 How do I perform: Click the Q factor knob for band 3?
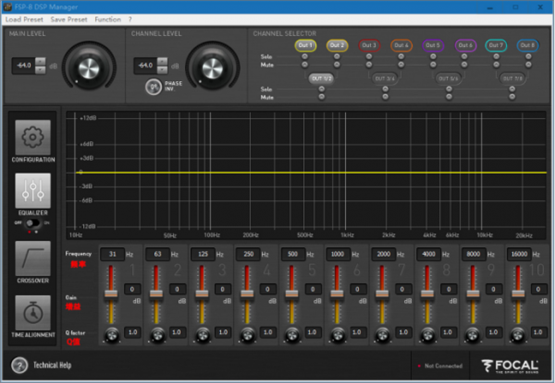pos(202,335)
